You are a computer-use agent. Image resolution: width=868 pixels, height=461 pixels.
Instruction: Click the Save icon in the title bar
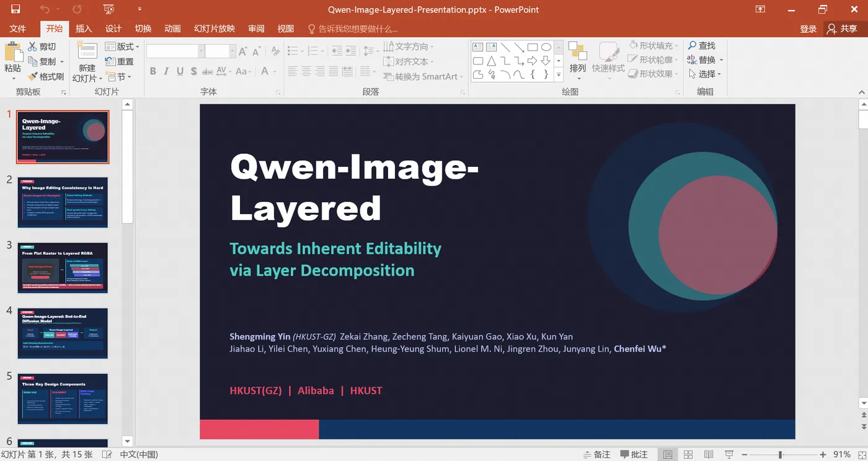pyautogui.click(x=15, y=9)
